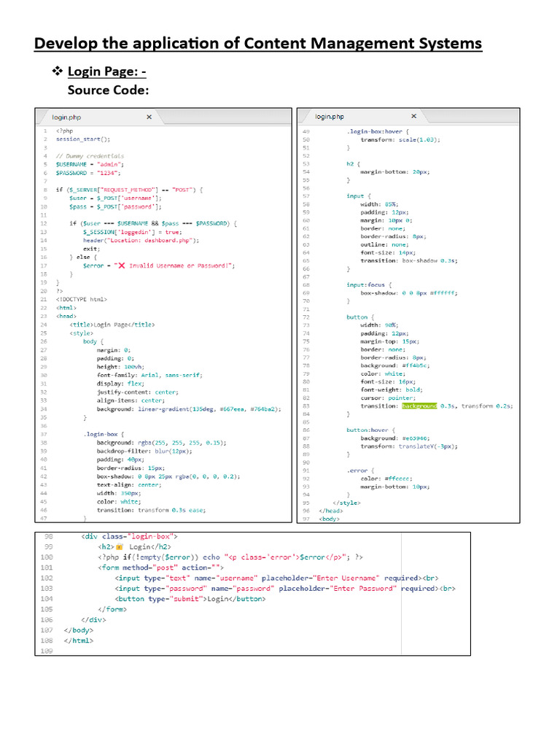Image resolution: width=560 pixels, height=747 pixels.
Task: Click the highlighted 'background' word on line 83
Action: (419, 406)
